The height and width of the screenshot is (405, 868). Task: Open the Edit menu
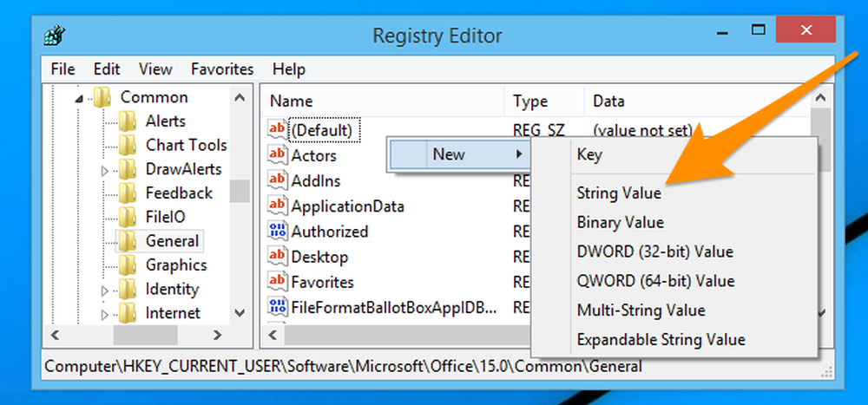click(107, 69)
